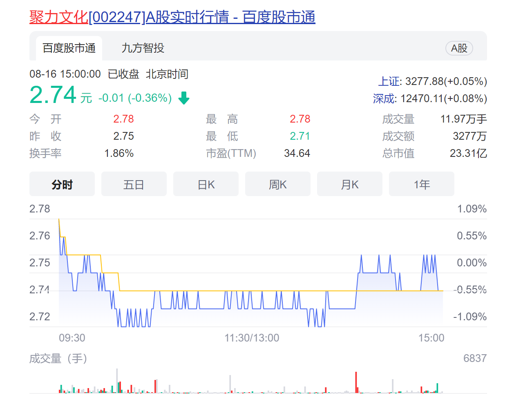Click the green price-down arrow icon
Image resolution: width=532 pixels, height=402 pixels.
point(183,98)
